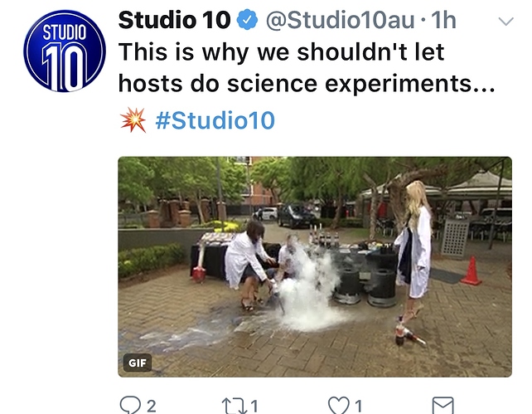Click the like count beside heart
The image size is (532, 414).
(x=358, y=406)
